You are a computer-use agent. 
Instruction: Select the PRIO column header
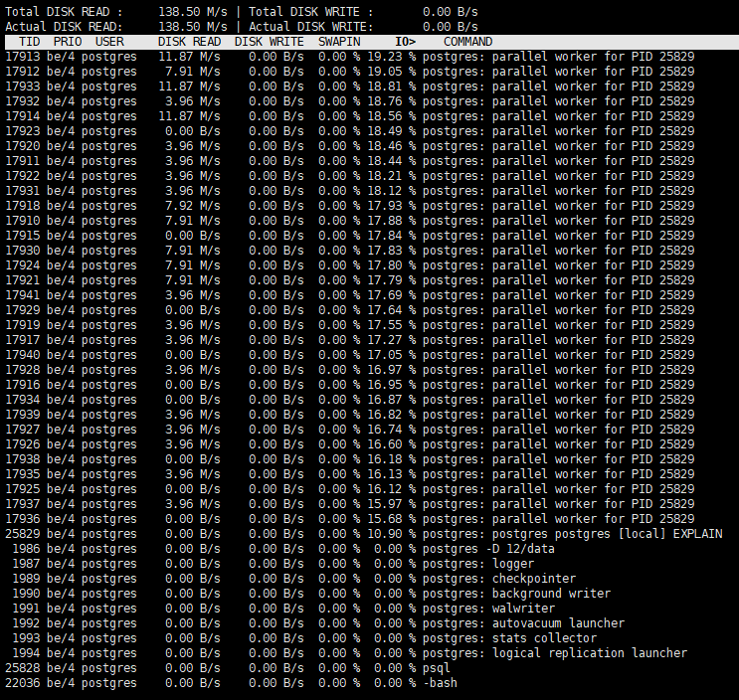click(x=68, y=42)
